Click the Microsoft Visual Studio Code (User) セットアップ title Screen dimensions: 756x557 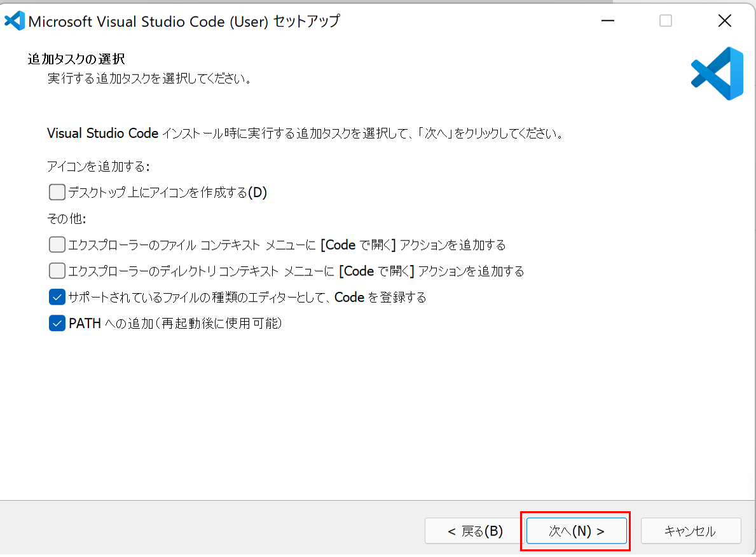pyautogui.click(x=184, y=21)
